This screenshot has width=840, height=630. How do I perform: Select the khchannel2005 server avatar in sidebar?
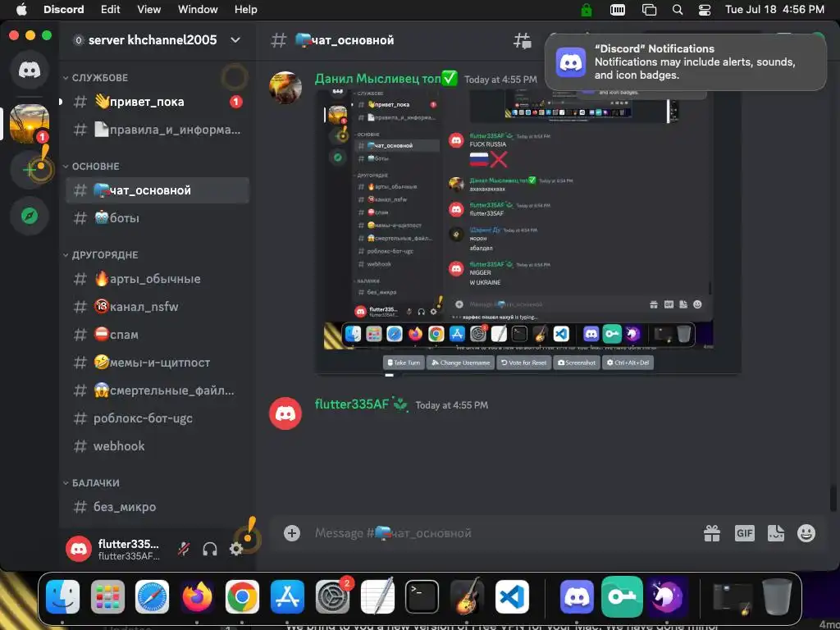[x=30, y=124]
